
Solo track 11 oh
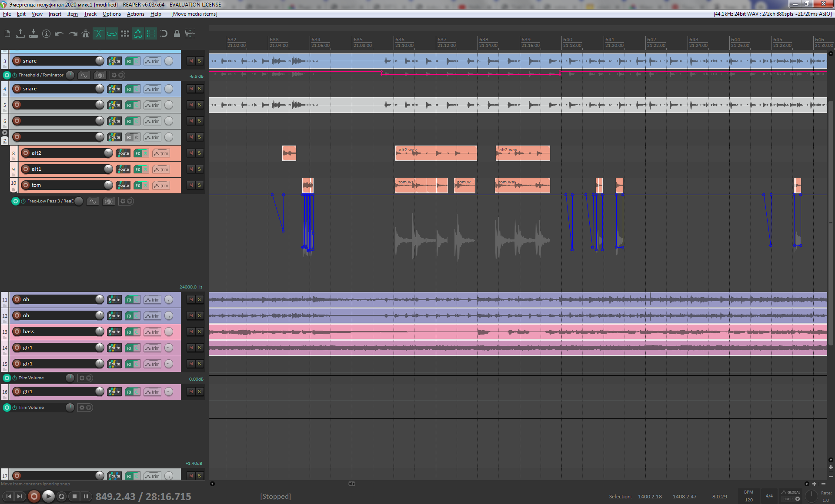(x=199, y=299)
